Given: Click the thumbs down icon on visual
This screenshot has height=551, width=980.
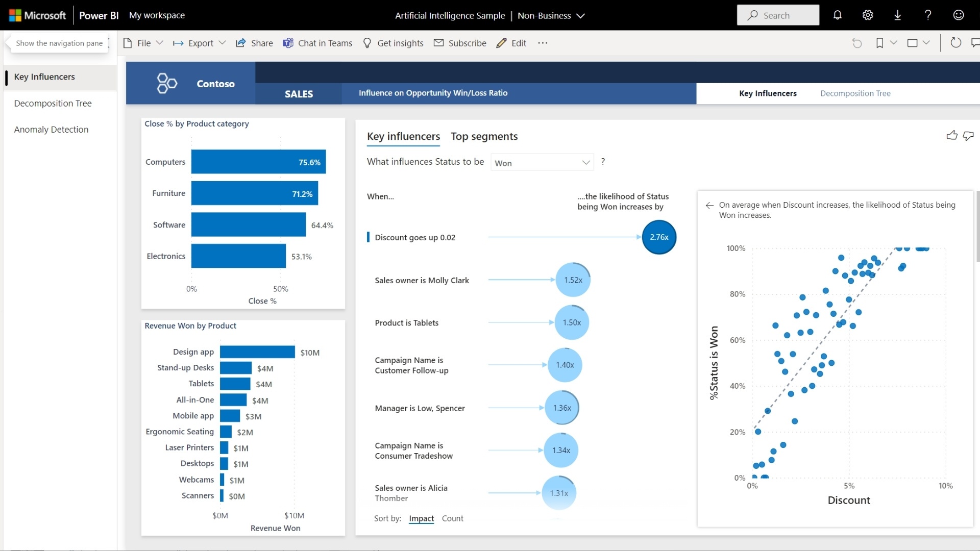Looking at the screenshot, I should (968, 136).
